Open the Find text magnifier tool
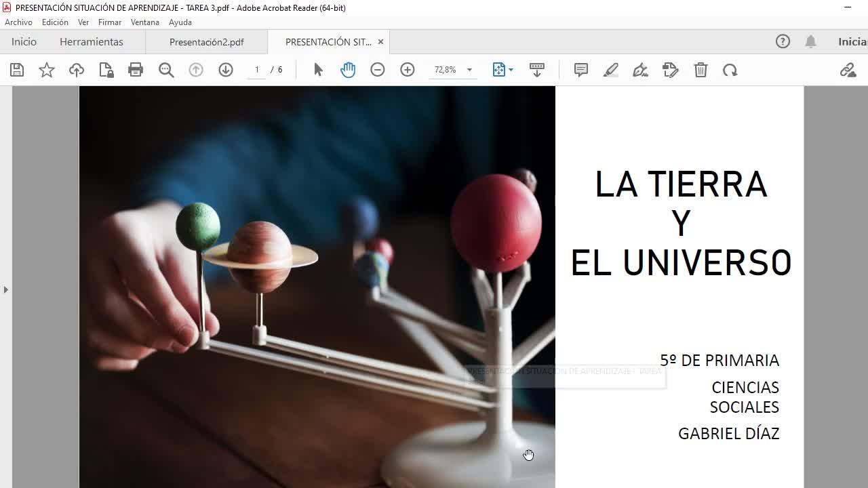Screen dimensions: 868x488 [x=166, y=70]
